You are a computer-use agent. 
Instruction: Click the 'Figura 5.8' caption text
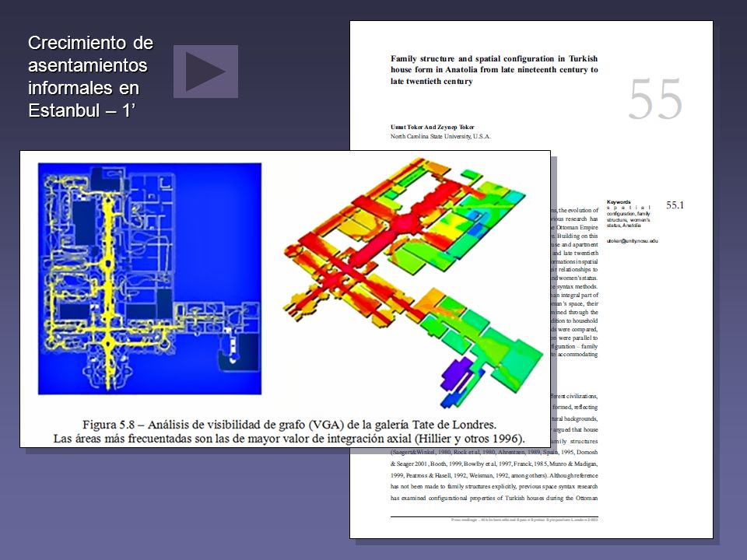click(x=289, y=425)
